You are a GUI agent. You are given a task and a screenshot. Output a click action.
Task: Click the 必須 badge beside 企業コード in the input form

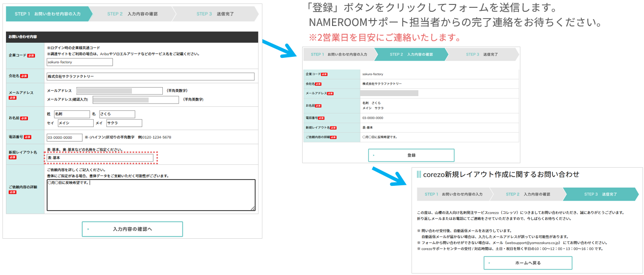click(x=31, y=55)
